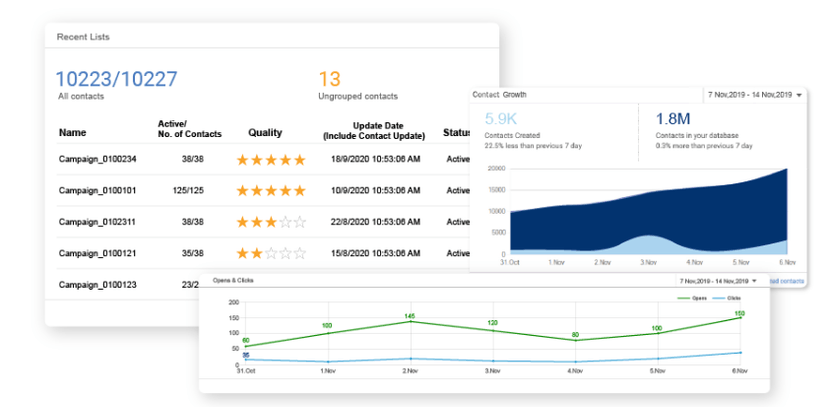Screen dimensions: 828x407
Task: Click '22.5% less than previous 7 day' text
Action: coord(533,146)
